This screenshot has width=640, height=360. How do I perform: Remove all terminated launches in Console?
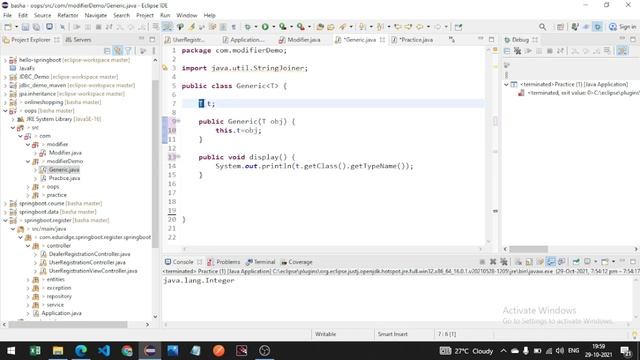pos(504,262)
